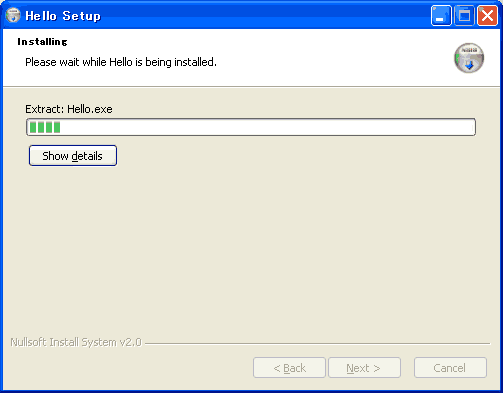
Task: Click 'Nullsoft Install System v2.0' branding text
Action: [76, 342]
